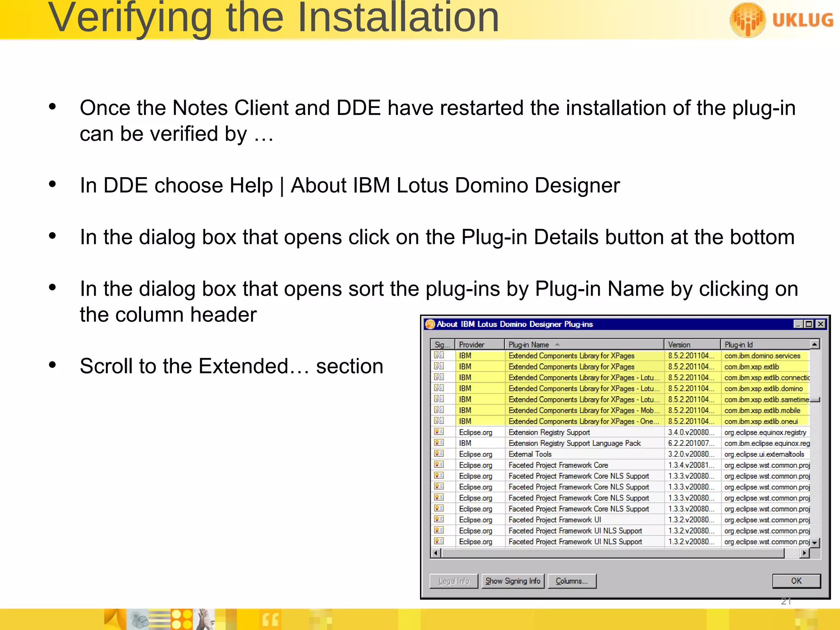The height and width of the screenshot is (630, 840).
Task: Select plug-in id org.eclipse.equinox.registry
Action: [x=765, y=432]
